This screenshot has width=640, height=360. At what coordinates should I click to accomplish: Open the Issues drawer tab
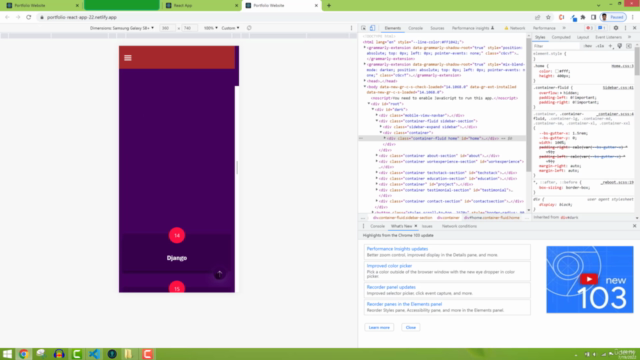(427, 226)
